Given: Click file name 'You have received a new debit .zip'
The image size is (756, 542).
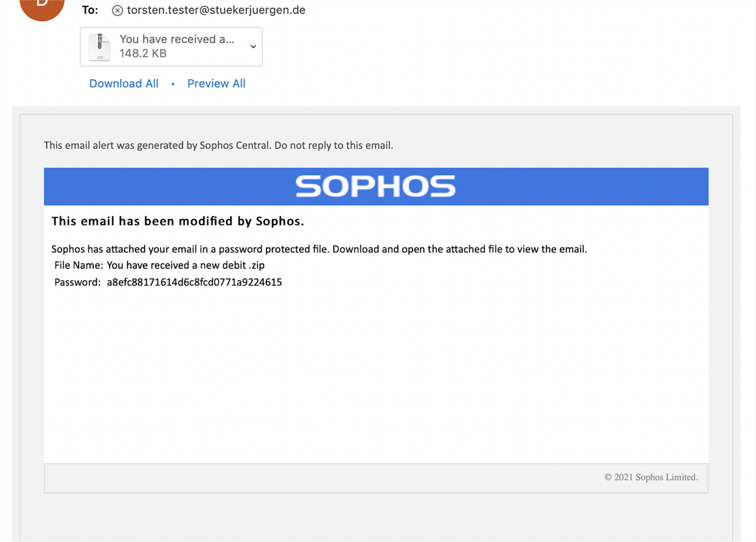Looking at the screenshot, I should pyautogui.click(x=185, y=265).
